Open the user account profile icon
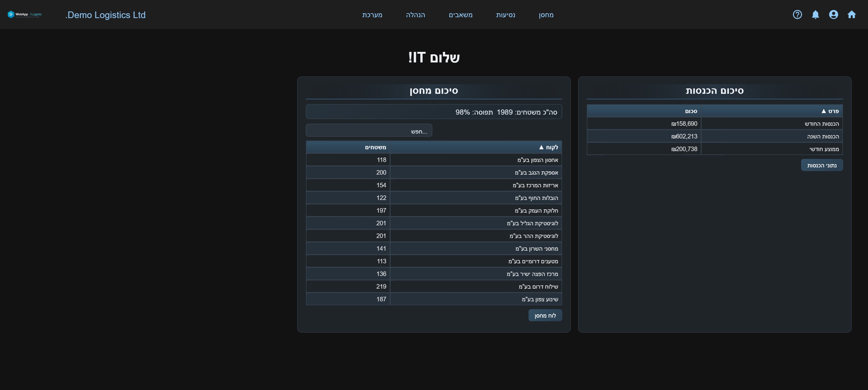Screen dimensions: 868x390 [834, 14]
